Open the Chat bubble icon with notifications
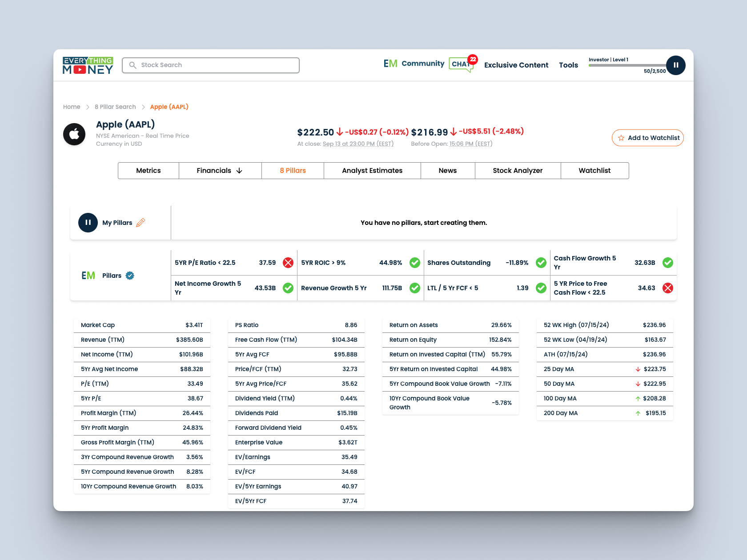Image resolution: width=747 pixels, height=560 pixels. coord(461,64)
